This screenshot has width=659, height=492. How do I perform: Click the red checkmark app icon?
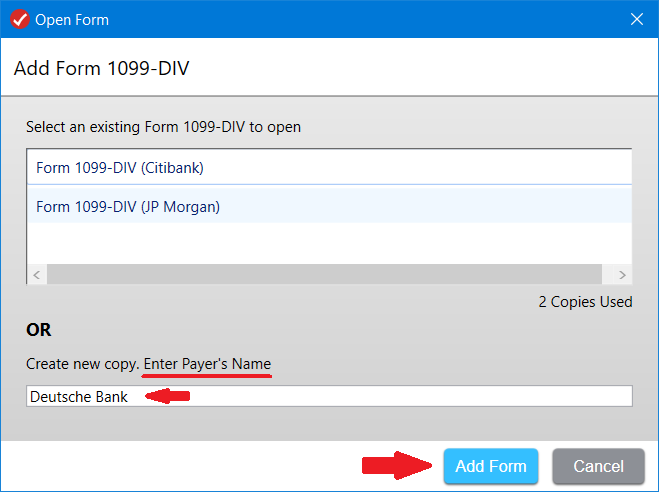[x=20, y=19]
